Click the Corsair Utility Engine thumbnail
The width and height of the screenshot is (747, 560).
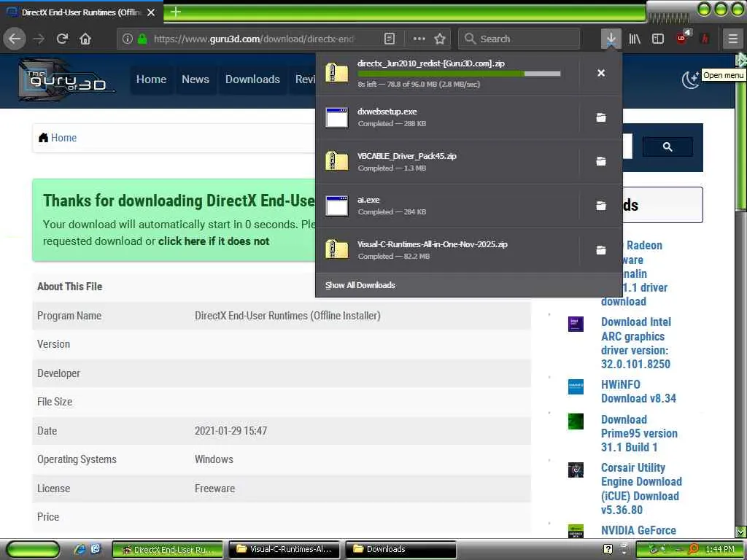[576, 470]
